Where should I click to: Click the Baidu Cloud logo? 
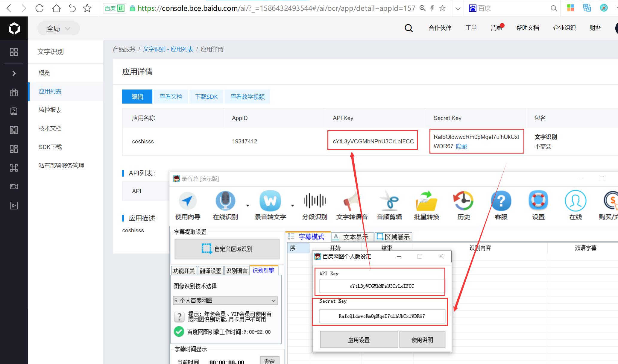click(14, 28)
